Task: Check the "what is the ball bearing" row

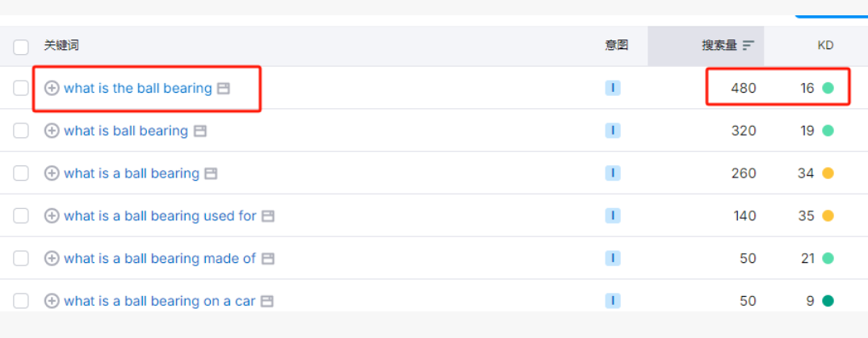Action: tap(21, 89)
